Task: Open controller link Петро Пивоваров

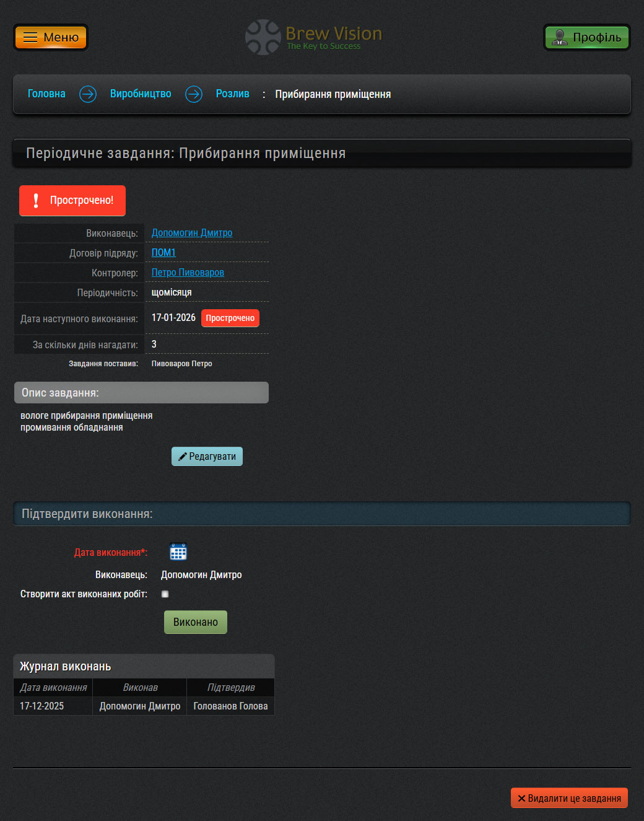Action: pyautogui.click(x=188, y=273)
